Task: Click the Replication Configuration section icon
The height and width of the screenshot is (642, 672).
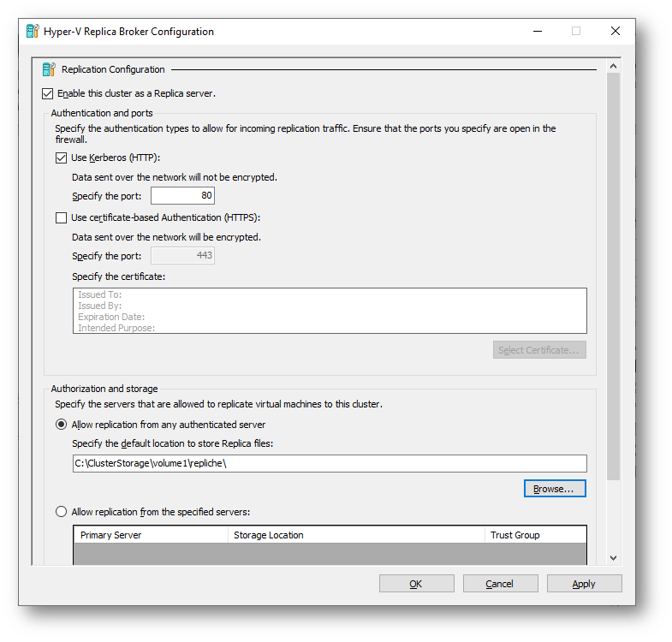Action: [49, 69]
